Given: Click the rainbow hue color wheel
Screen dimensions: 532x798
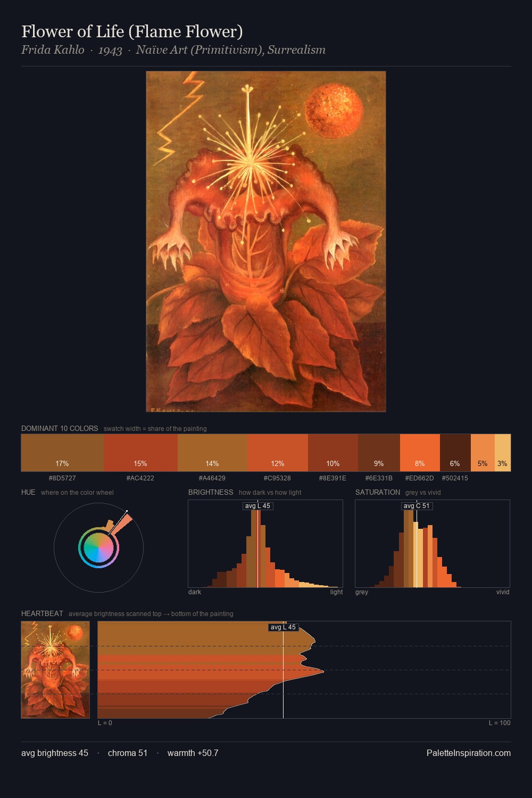Looking at the screenshot, I should pos(98,547).
